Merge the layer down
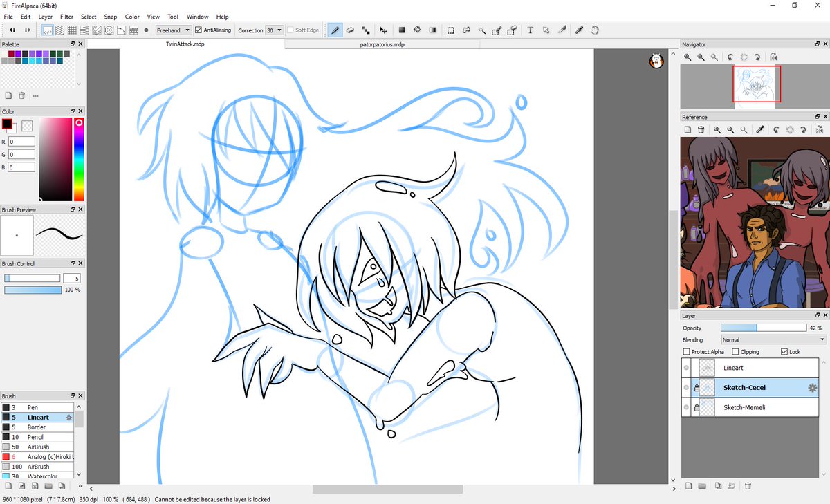This screenshot has height=504, width=830. [731, 486]
